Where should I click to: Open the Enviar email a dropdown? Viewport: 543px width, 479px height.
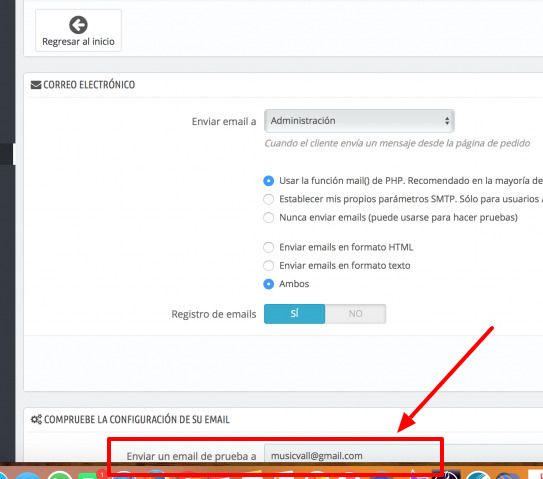click(x=359, y=121)
